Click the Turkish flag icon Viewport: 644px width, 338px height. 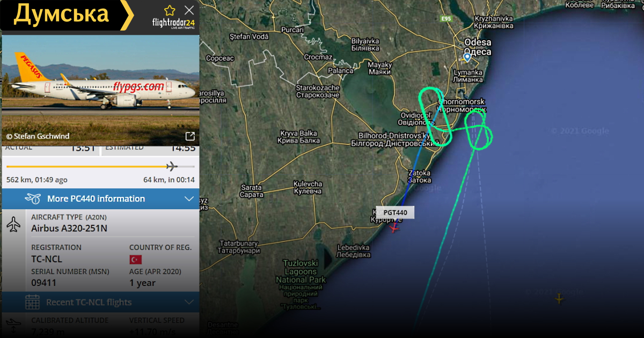click(x=135, y=260)
